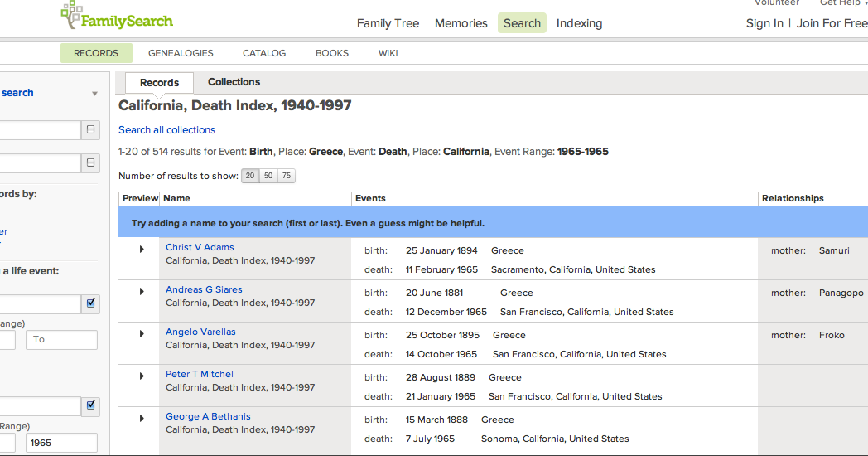The height and width of the screenshot is (456, 868).
Task: Click the year field containing 1965
Action: [61, 443]
